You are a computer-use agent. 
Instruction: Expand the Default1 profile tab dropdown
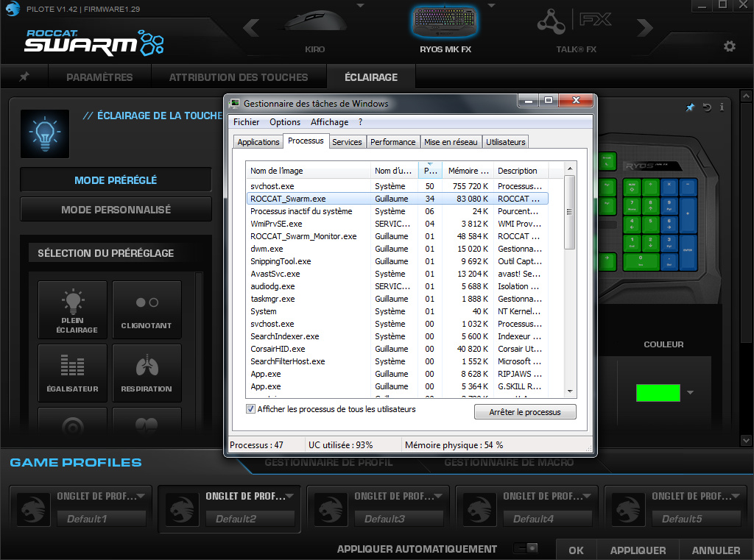coord(141,496)
